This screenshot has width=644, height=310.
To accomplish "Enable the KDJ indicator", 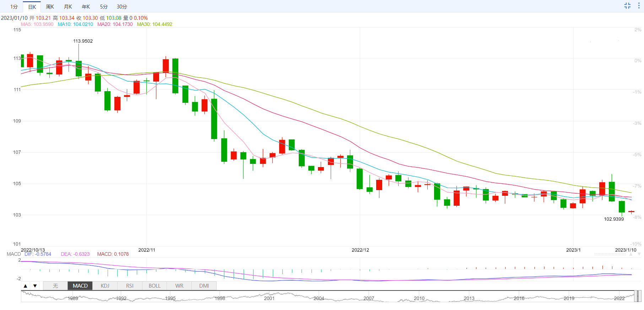I will click(105, 286).
